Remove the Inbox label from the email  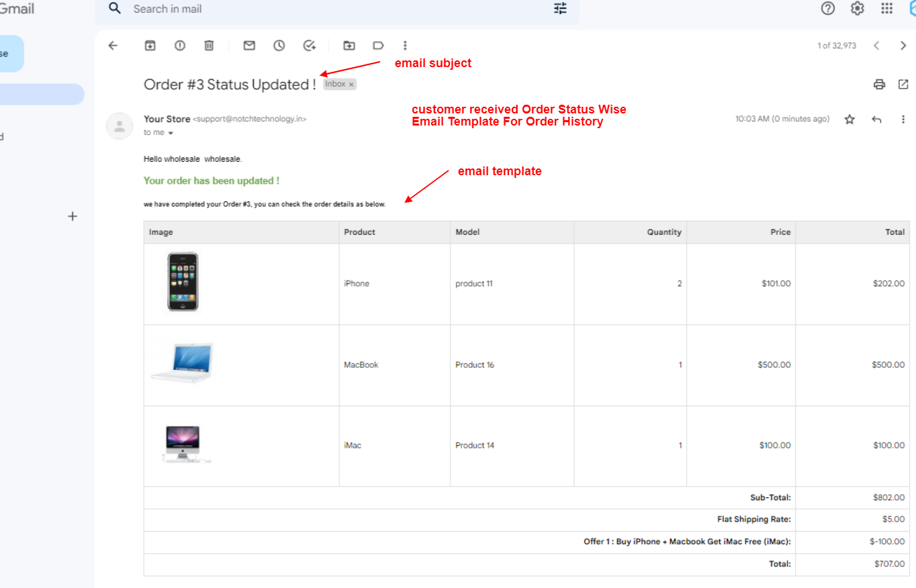click(x=350, y=83)
